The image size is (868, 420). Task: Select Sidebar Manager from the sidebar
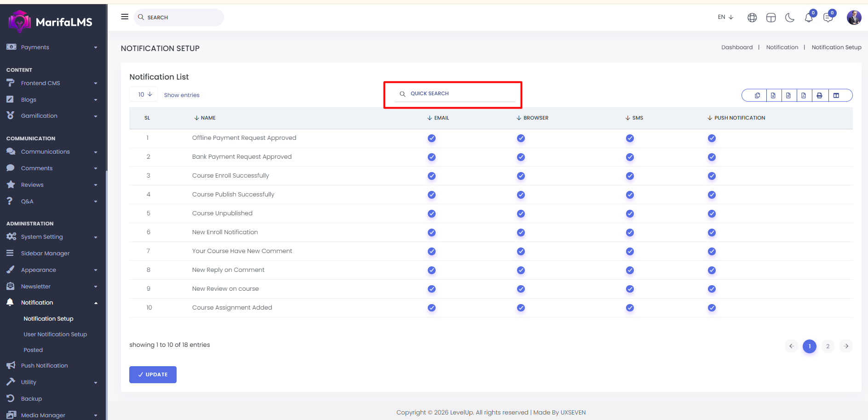[45, 253]
